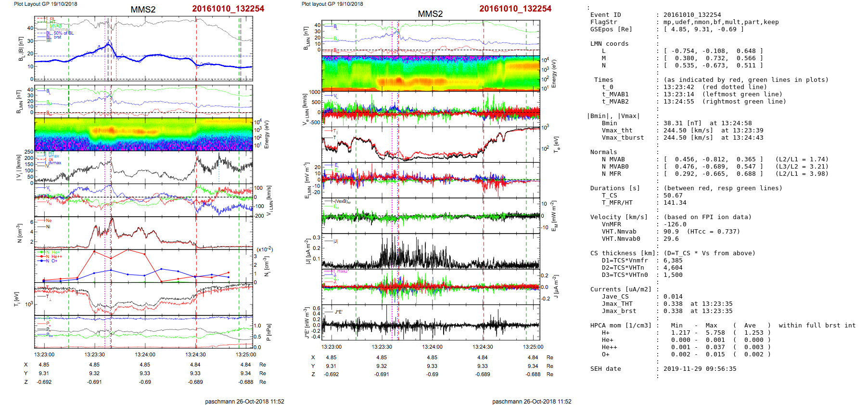Click the L vector "[ -0.754, -0.108, 0.648 ]"
The image size is (868, 405).
713,51
